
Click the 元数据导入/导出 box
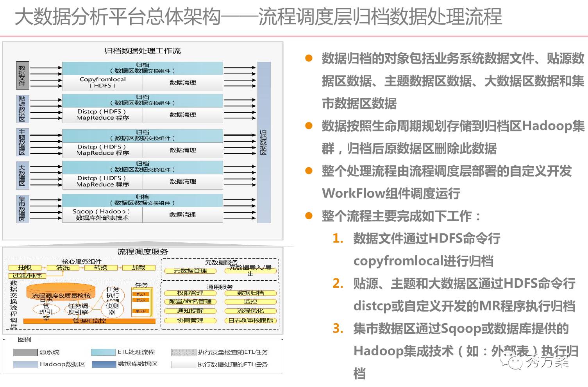(x=250, y=270)
